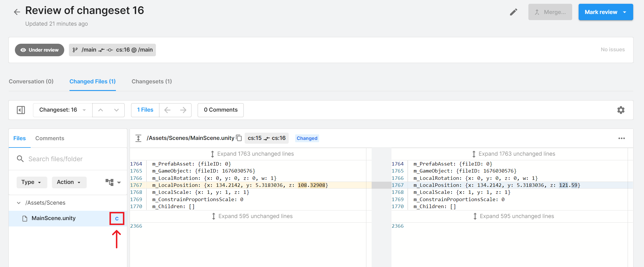Open diff settings gear icon
The image size is (644, 267).
coord(621,110)
